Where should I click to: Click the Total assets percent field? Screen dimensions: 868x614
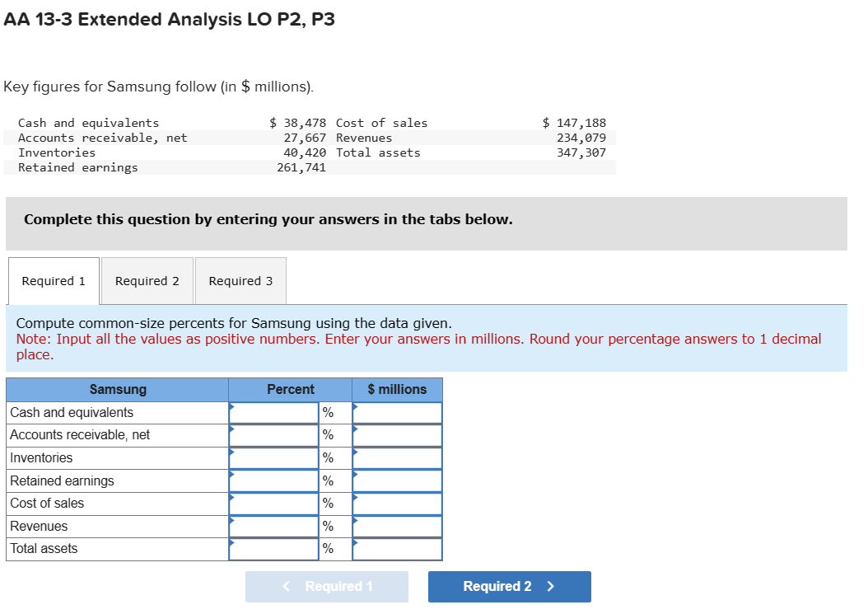[x=273, y=549]
